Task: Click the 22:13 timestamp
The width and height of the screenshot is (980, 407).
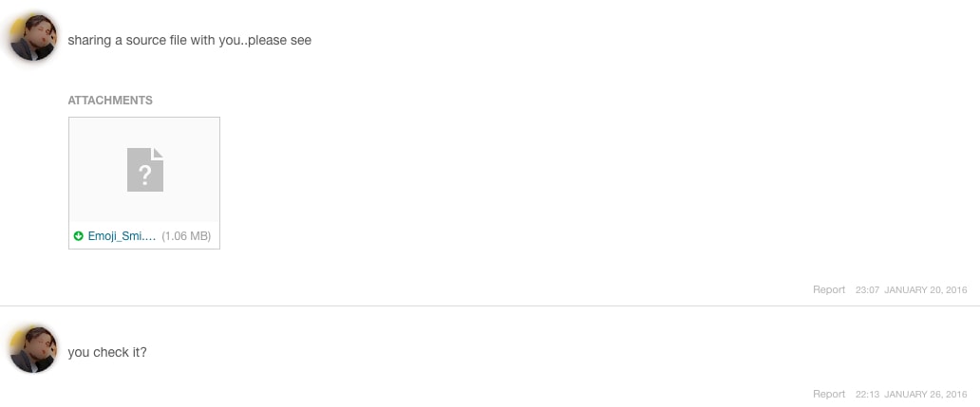Action: click(868, 394)
